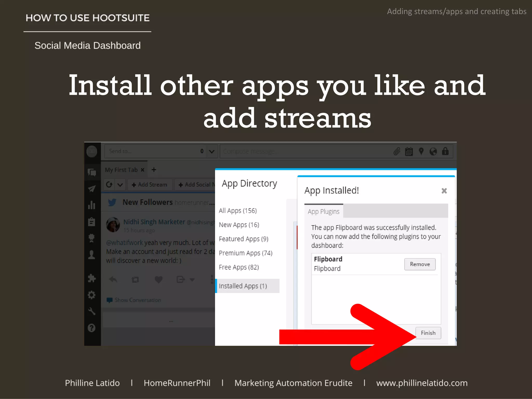This screenshot has width=532, height=399.
Task: Retweet Nidhi Singh's tweet
Action: [x=135, y=280]
